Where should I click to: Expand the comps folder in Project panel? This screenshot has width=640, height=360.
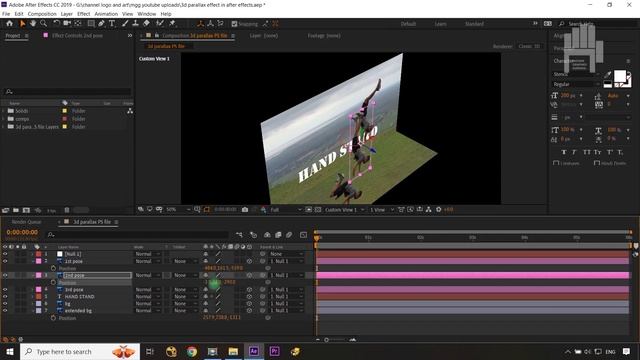point(4,119)
